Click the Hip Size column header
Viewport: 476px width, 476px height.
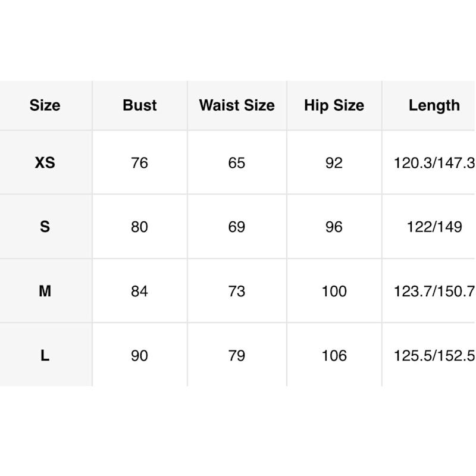[334, 106]
